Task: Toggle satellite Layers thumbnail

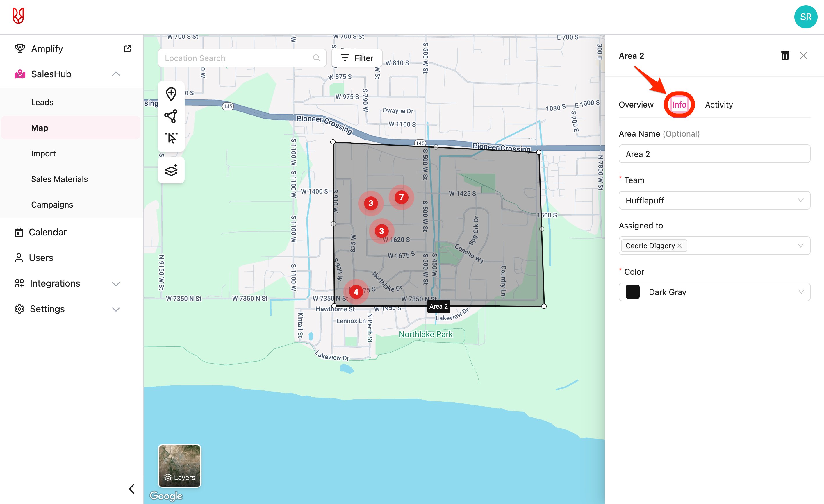Action: click(x=180, y=466)
